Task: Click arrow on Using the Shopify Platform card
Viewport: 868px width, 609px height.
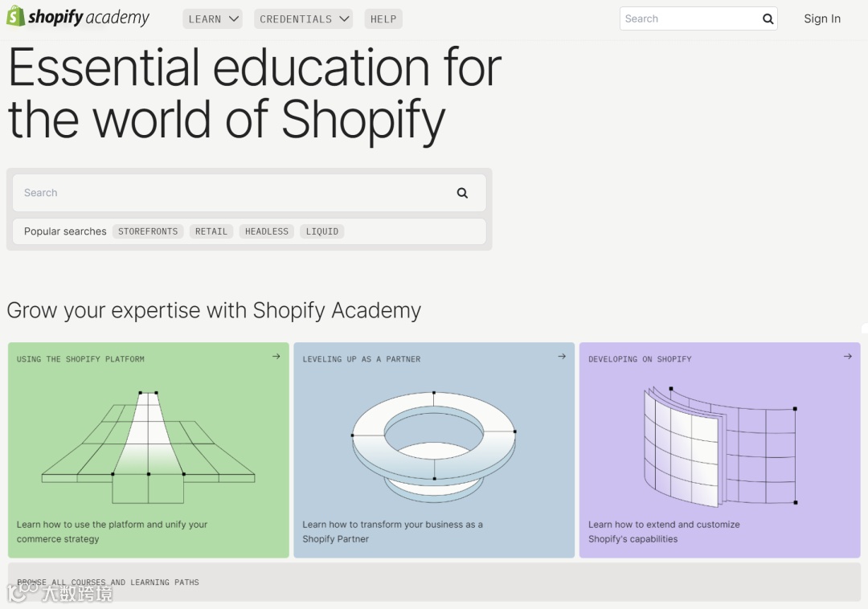Action: [x=276, y=357]
